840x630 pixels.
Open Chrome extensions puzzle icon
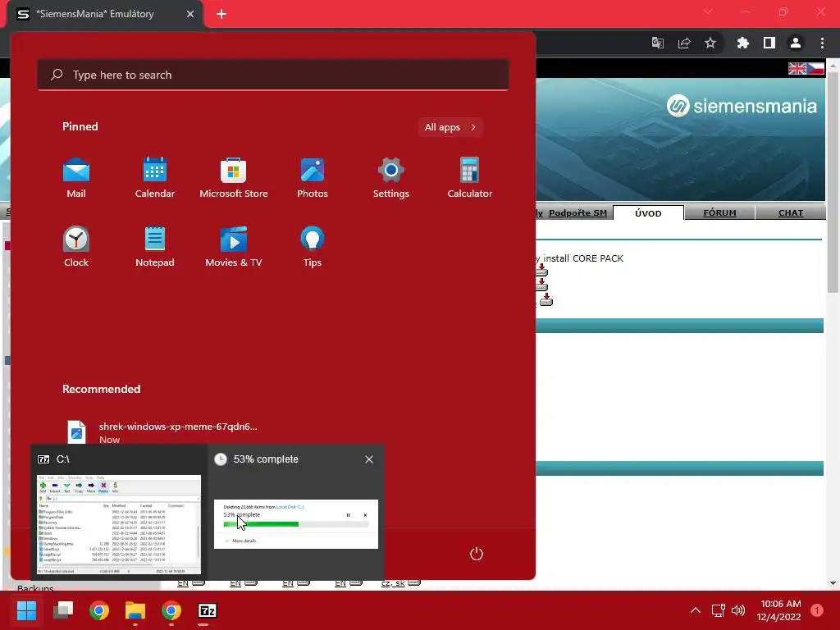coord(742,43)
